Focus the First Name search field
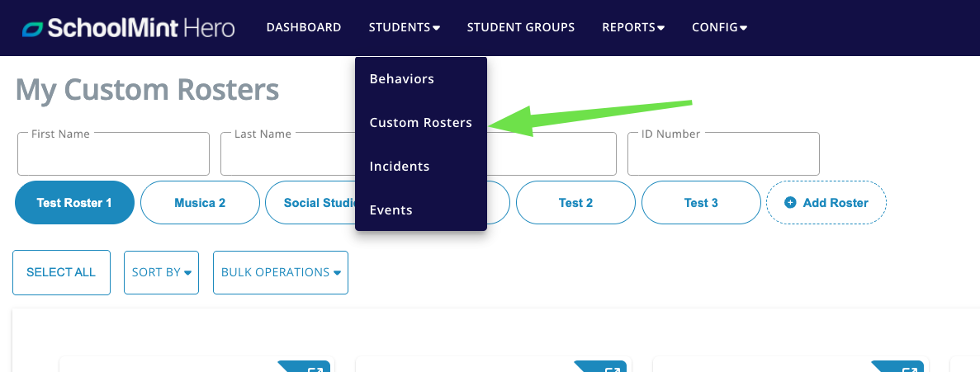The width and height of the screenshot is (980, 372). (113, 154)
